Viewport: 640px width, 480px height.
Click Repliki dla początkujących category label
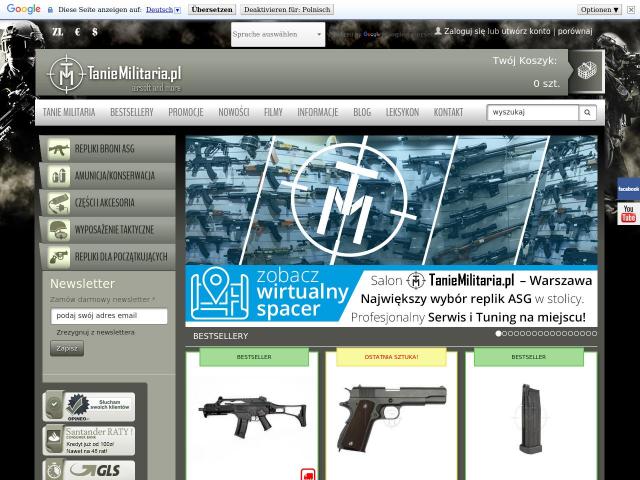121,257
